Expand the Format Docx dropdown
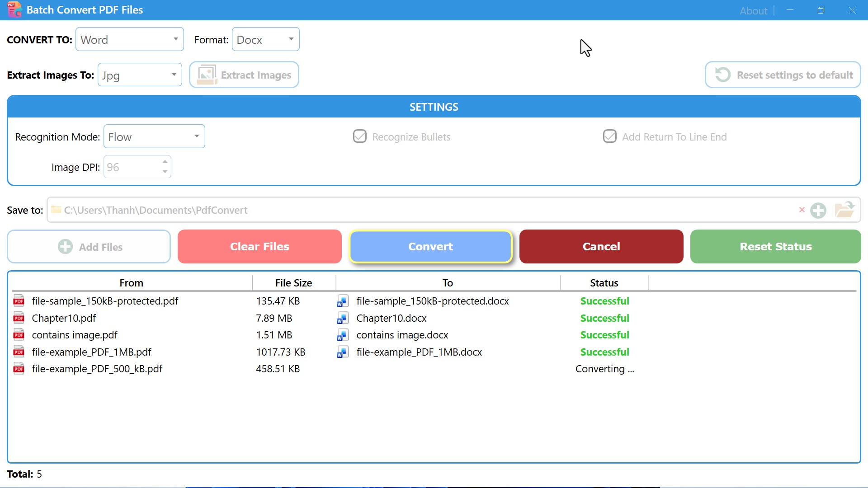 pos(265,39)
